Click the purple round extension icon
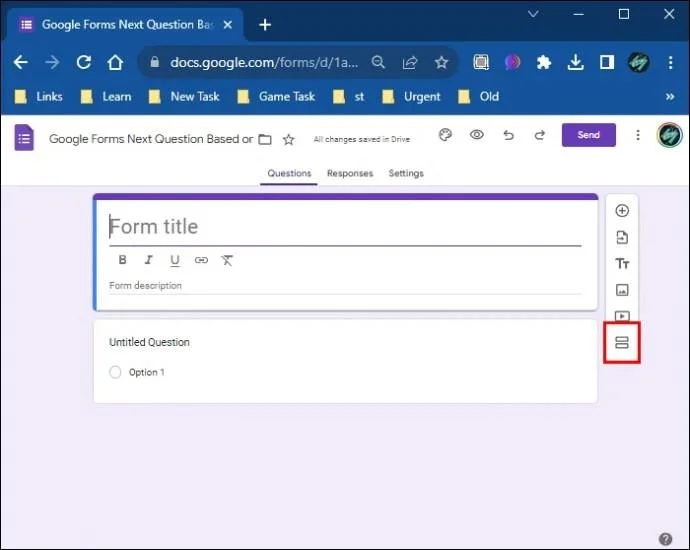690x550 pixels. 512,62
